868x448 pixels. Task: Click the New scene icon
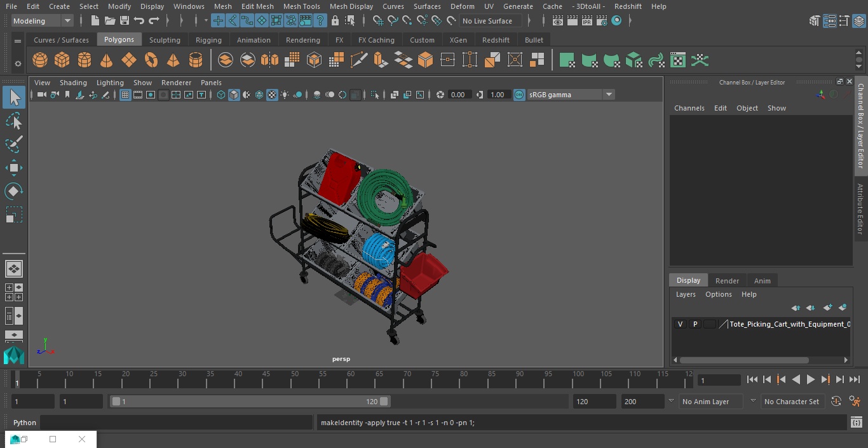[x=95, y=21]
